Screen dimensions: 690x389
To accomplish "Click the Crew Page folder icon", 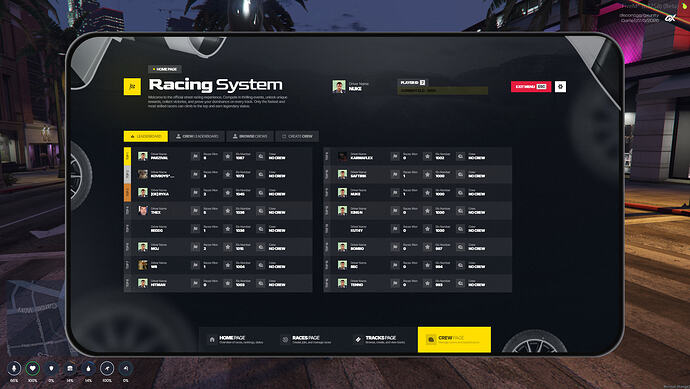I will point(431,339).
